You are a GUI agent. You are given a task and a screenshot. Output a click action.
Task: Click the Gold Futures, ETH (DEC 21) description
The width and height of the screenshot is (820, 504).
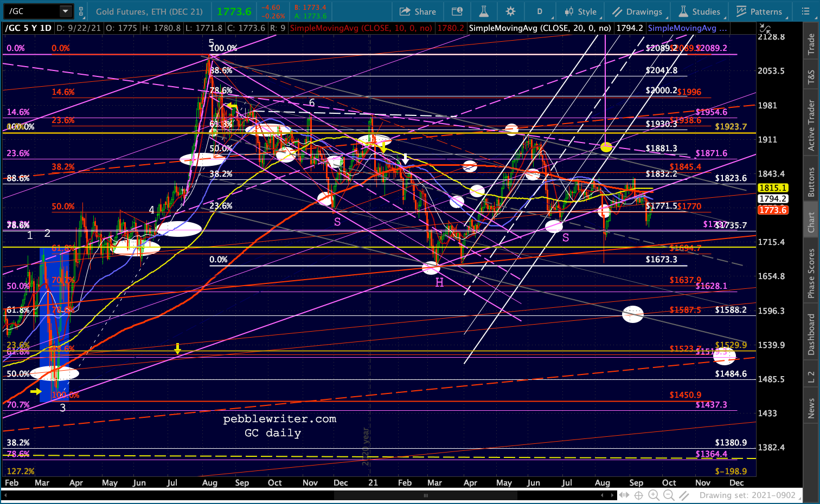tap(150, 11)
